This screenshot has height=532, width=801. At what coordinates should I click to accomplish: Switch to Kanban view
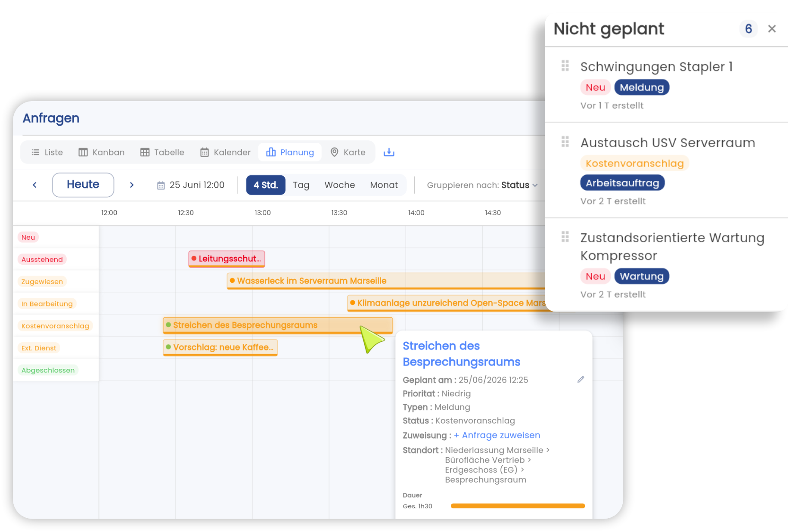[101, 152]
